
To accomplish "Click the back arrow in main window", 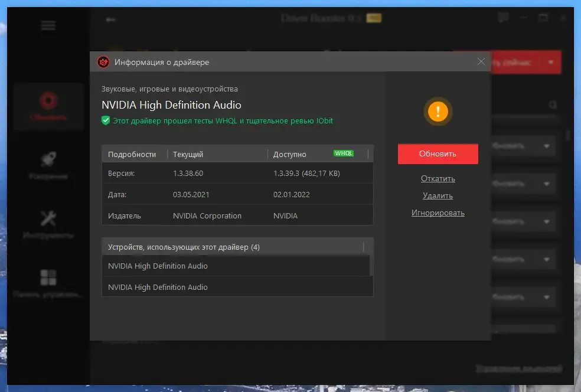I will click(110, 19).
